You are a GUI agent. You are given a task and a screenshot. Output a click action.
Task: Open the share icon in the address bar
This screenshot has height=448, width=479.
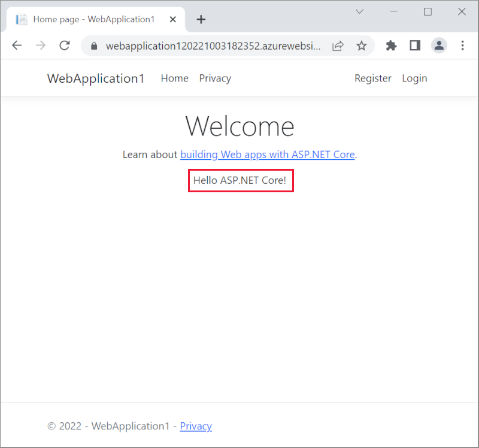pos(338,46)
